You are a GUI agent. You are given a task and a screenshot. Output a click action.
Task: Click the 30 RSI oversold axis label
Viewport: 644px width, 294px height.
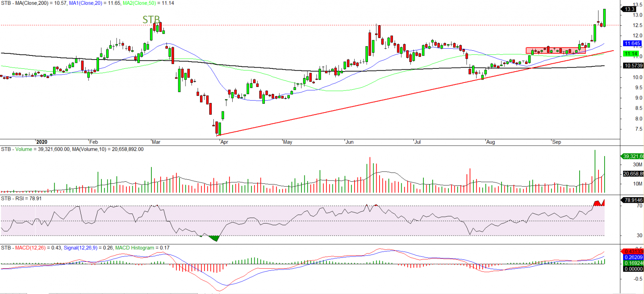coord(639,235)
